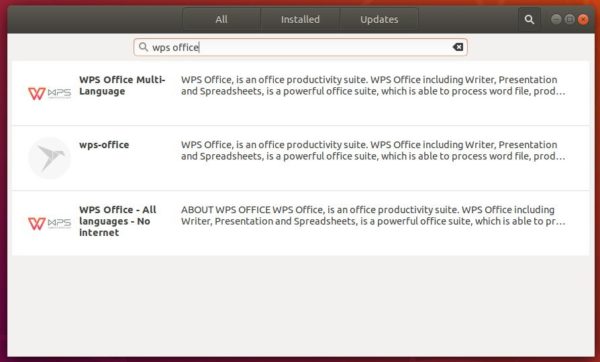Open the wps-office result title

pyautogui.click(x=104, y=145)
